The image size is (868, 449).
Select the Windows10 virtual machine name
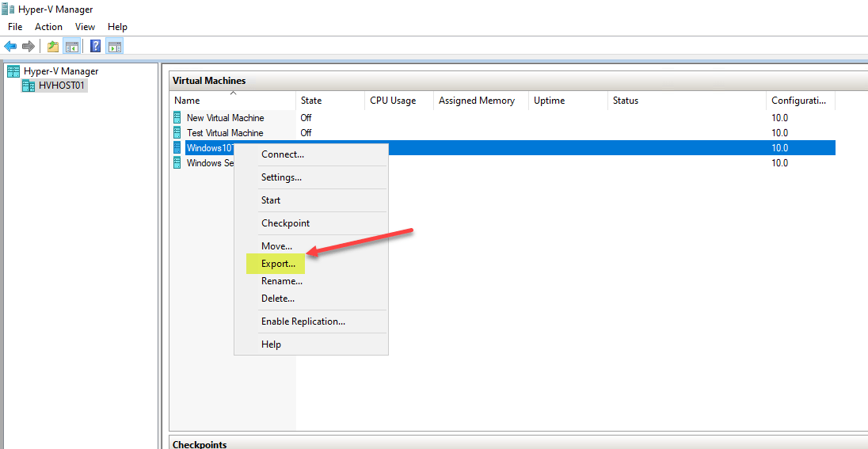point(211,148)
